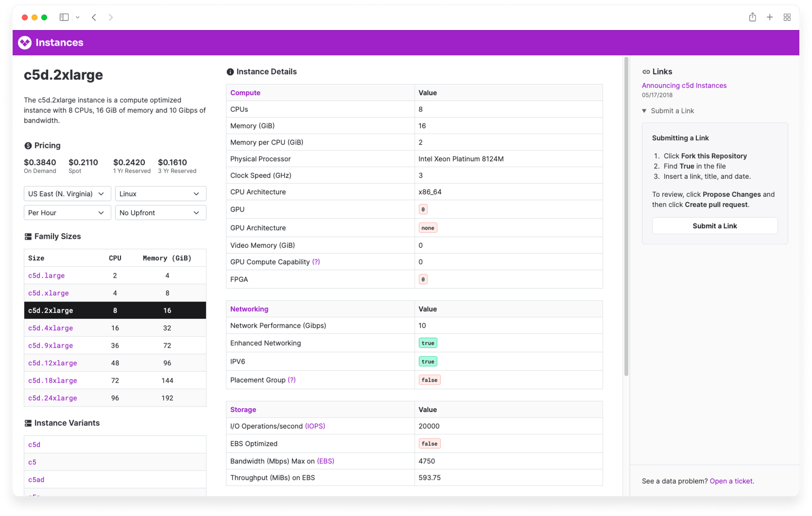Select the Compute section heading
Image resolution: width=812 pixels, height=516 pixels.
[245, 93]
